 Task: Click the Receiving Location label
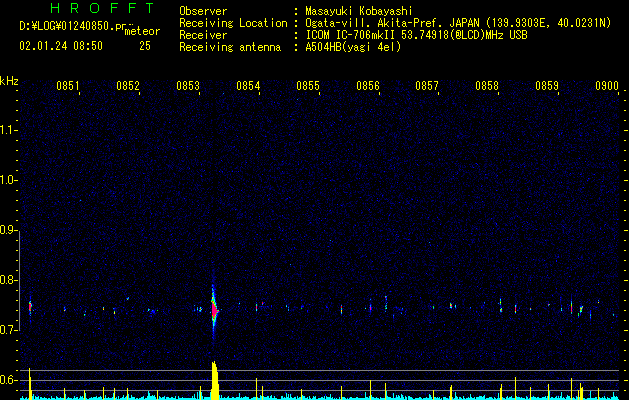click(x=233, y=23)
